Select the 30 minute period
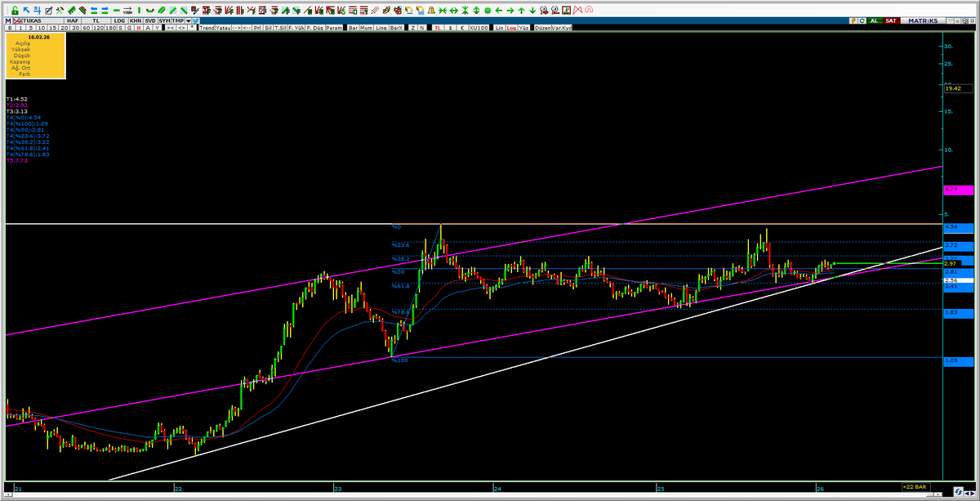980x501 pixels. 75,28
